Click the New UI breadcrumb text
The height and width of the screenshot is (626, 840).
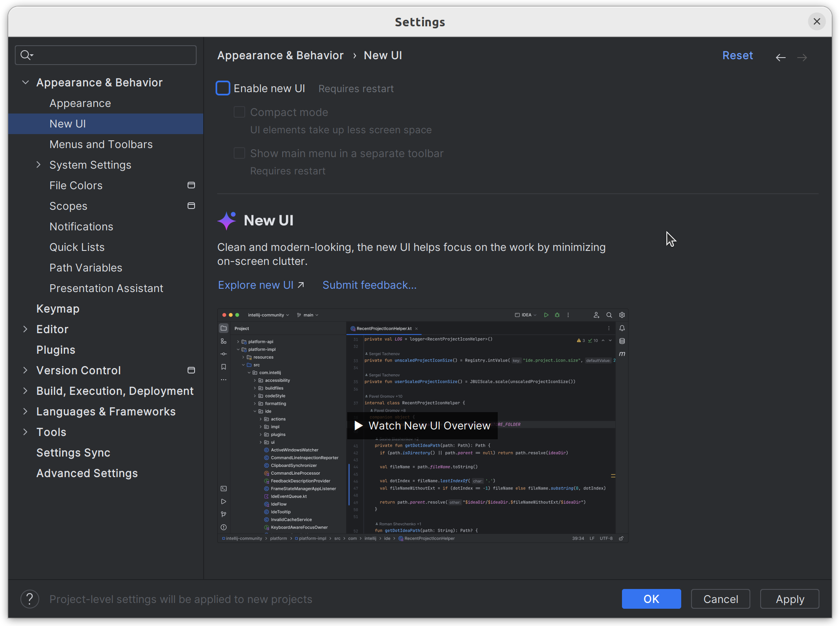click(383, 56)
